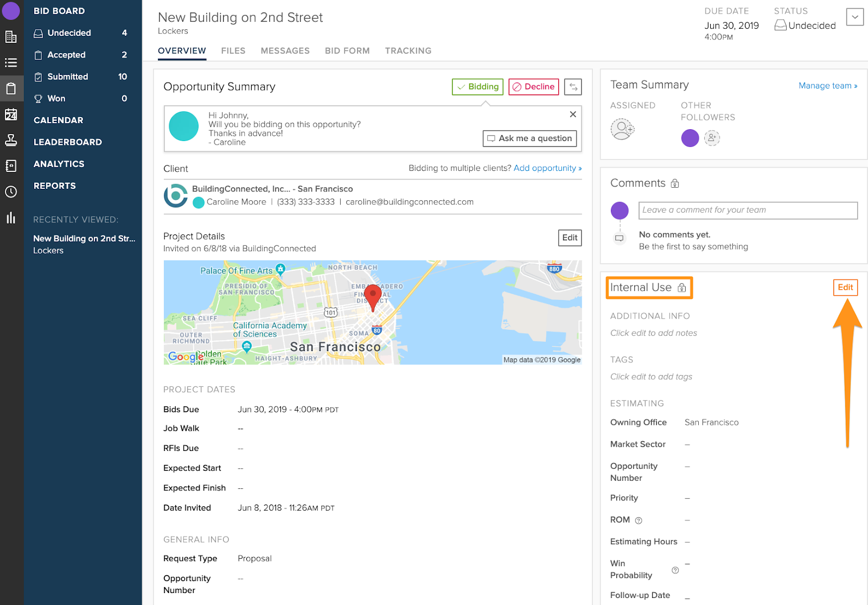
Task: Click the clock icon in left rail
Action: 11,192
